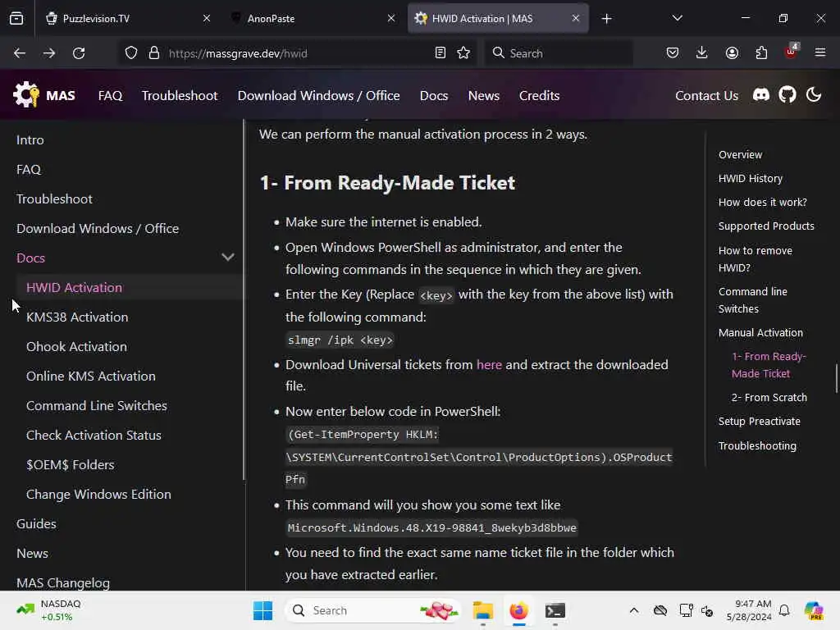Open Guides in left sidebar
This screenshot has width=840, height=630.
pyautogui.click(x=36, y=523)
